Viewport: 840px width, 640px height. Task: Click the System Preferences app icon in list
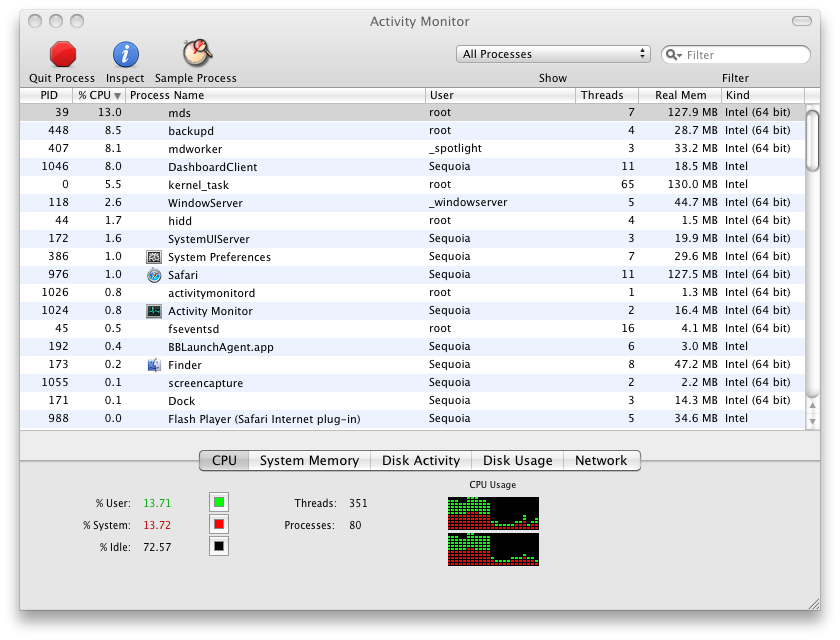154,257
